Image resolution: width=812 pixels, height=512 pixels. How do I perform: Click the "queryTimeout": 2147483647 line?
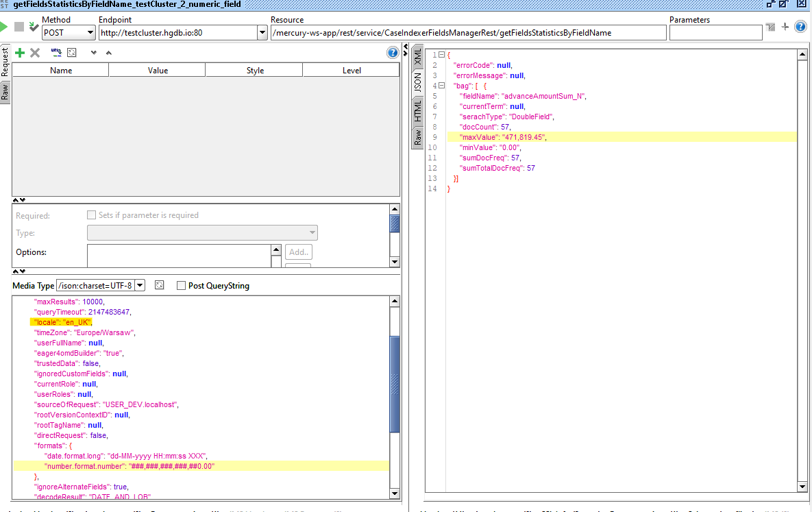point(83,312)
